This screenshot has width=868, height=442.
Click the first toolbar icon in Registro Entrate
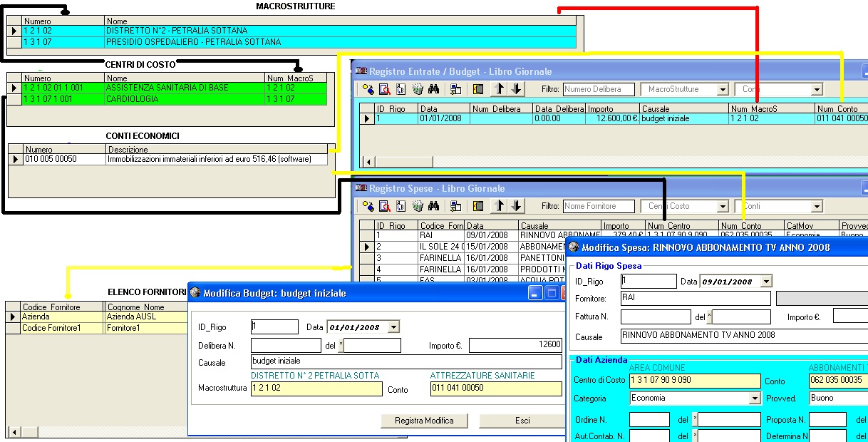click(368, 89)
